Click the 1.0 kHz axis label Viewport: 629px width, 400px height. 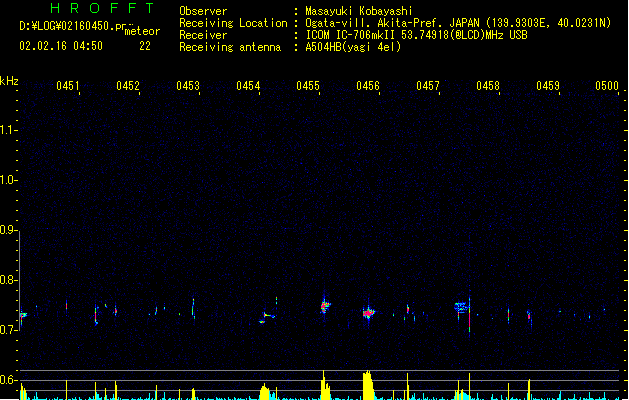point(8,180)
